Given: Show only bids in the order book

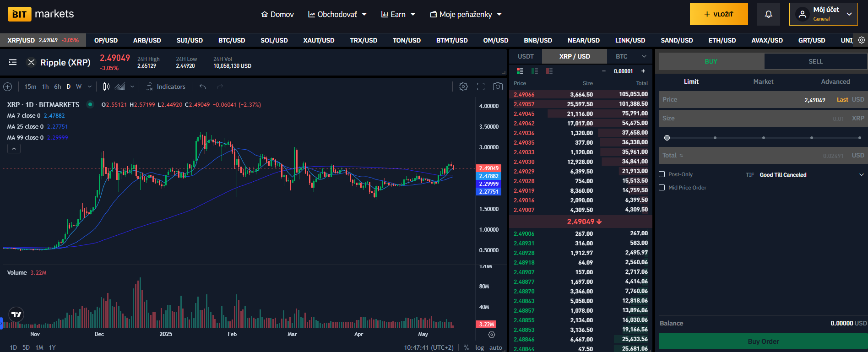Looking at the screenshot, I should (535, 71).
